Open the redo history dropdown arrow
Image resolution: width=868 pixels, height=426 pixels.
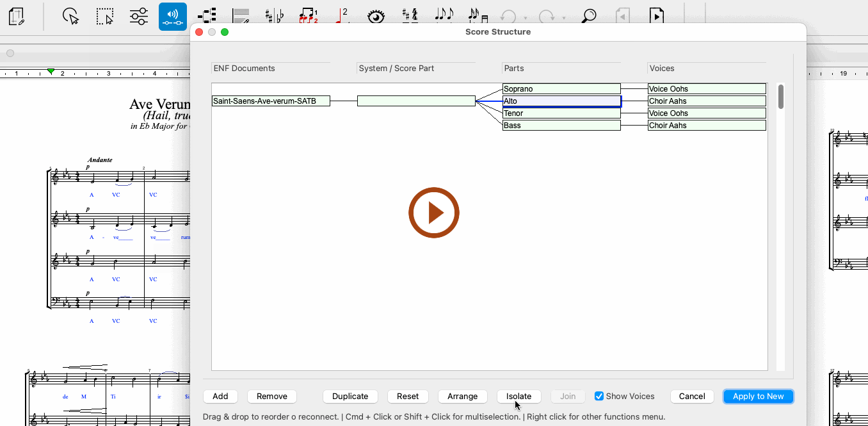coord(563,18)
